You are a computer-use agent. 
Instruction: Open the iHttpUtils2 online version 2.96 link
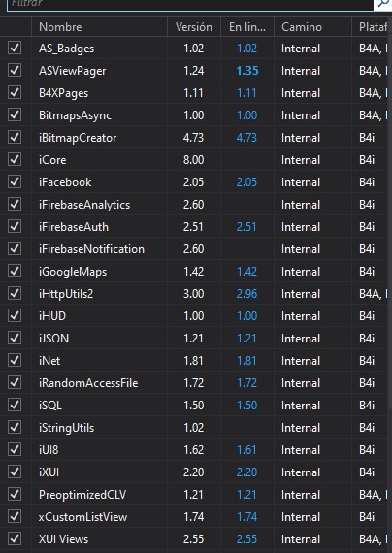coord(246,294)
